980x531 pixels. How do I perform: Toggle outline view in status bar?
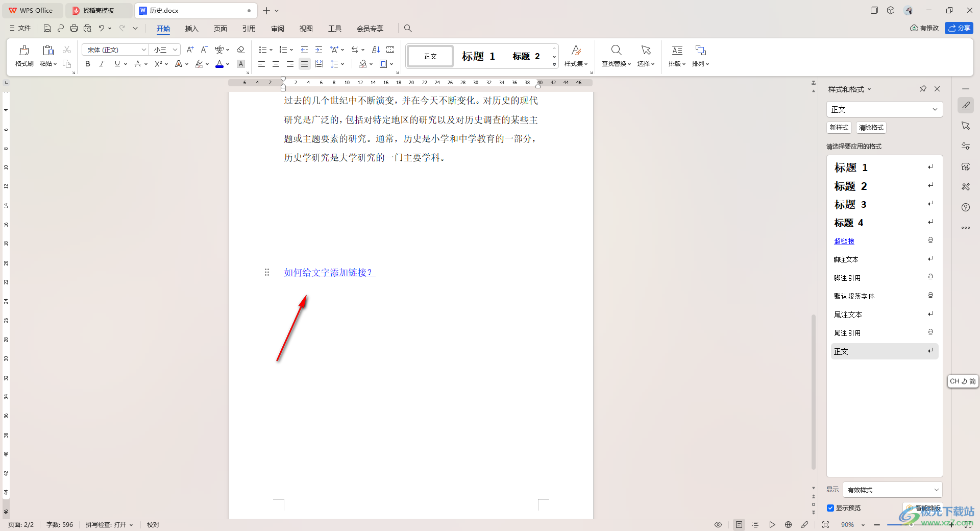pyautogui.click(x=755, y=524)
